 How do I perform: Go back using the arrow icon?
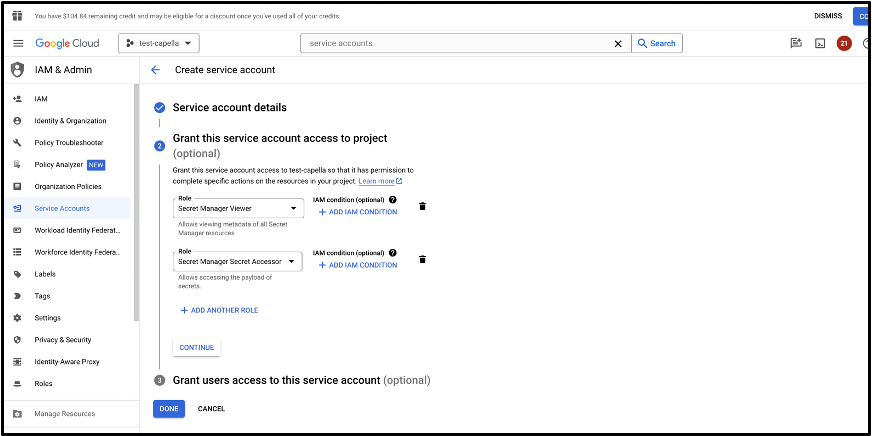(155, 70)
